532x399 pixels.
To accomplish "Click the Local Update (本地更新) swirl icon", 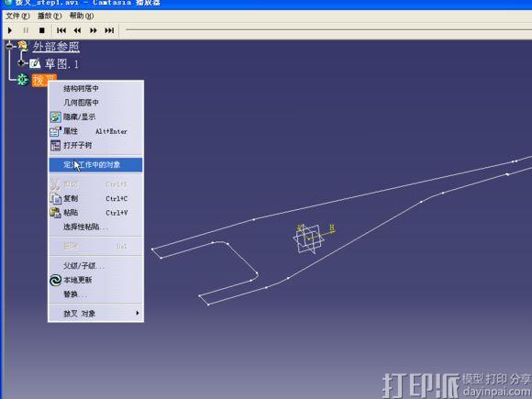I will [55, 280].
